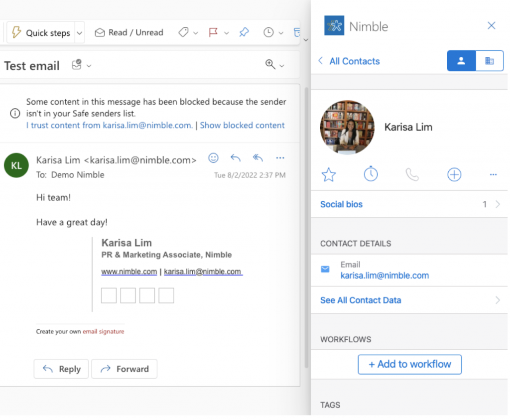The width and height of the screenshot is (510, 420).
Task: Expand the flag options dropdown
Action: 227,33
